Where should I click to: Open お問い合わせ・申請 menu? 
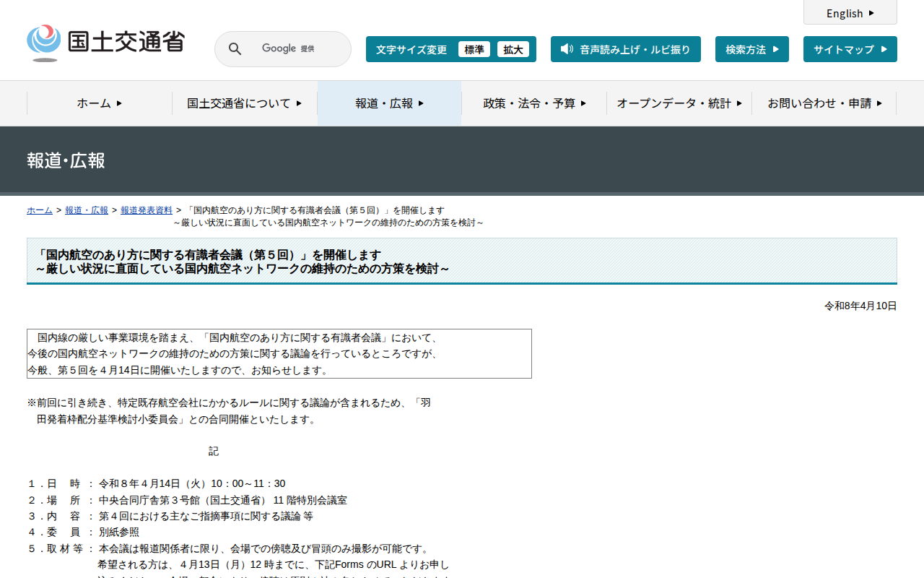pos(824,103)
